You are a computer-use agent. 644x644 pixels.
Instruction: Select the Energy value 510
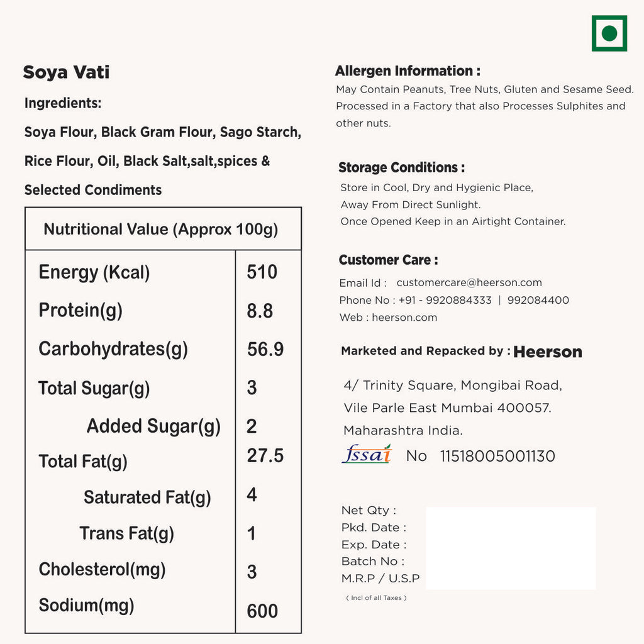coord(262,272)
